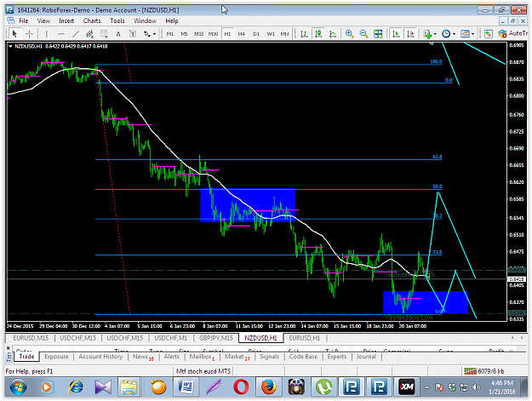
Task: Switch to M1 timeframe
Action: click(x=170, y=33)
